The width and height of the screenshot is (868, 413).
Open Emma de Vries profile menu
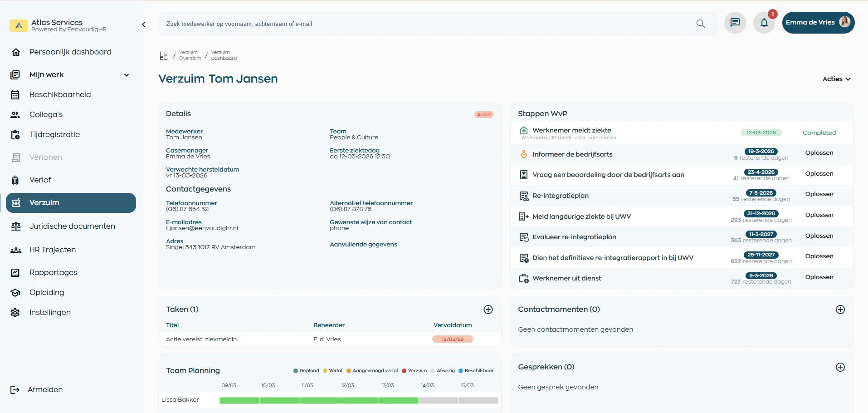(818, 23)
